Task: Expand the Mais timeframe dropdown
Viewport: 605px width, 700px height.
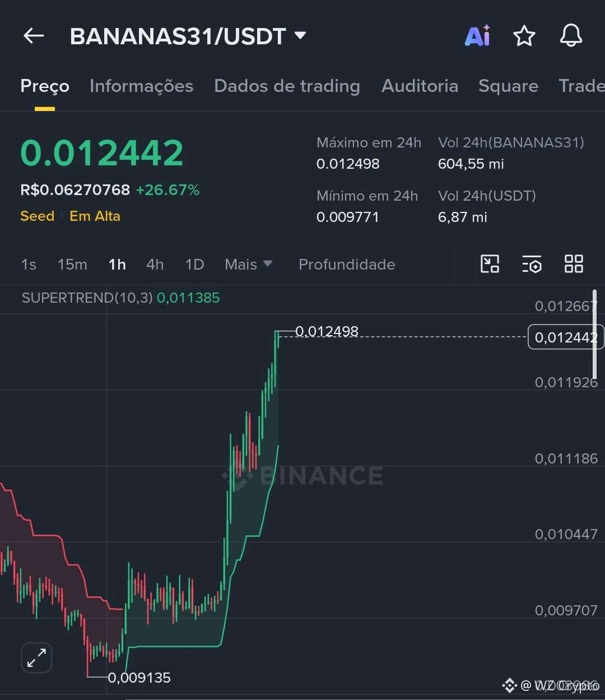Action: 248,264
